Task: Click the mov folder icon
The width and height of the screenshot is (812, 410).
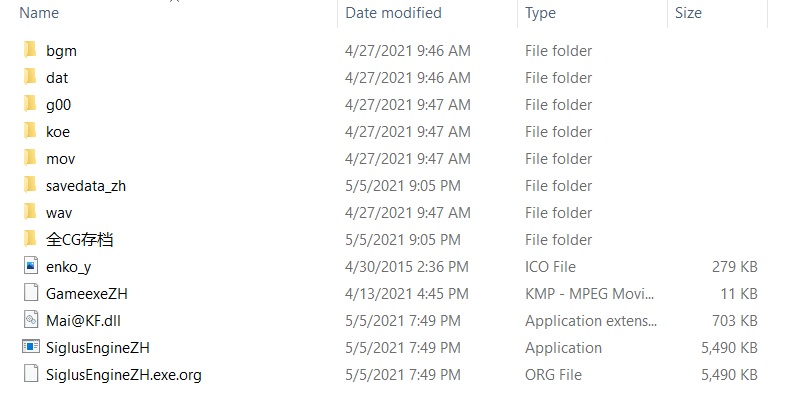Action: (x=30, y=158)
